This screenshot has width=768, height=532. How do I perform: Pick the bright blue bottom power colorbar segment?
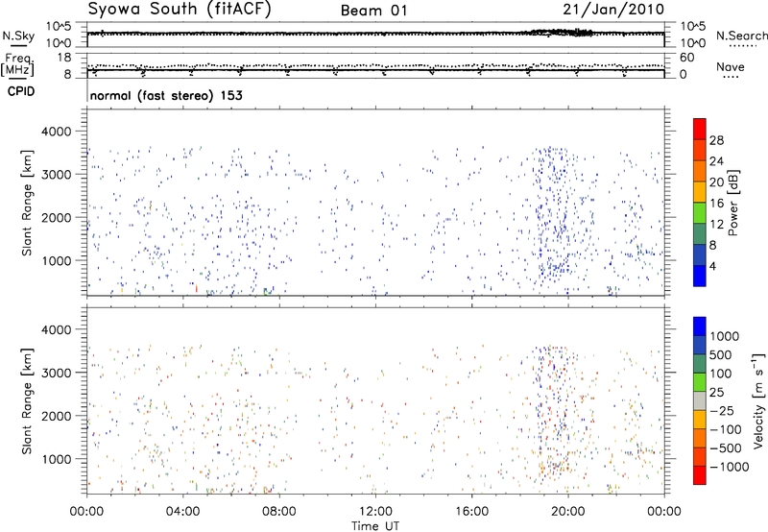[700, 276]
